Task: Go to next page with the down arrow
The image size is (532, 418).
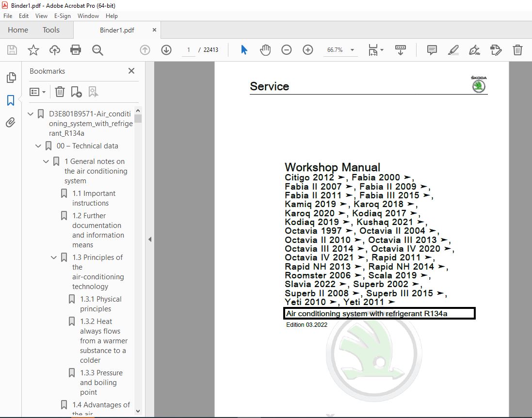Action: tap(166, 50)
